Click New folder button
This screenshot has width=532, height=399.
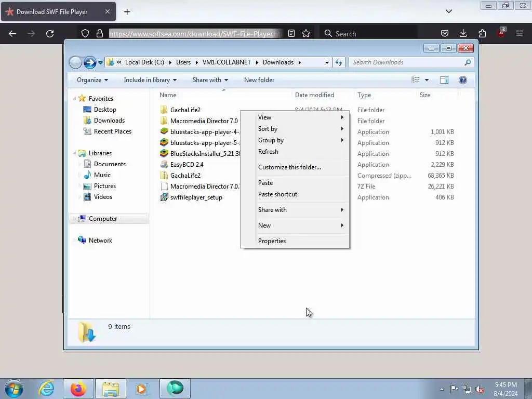click(259, 80)
